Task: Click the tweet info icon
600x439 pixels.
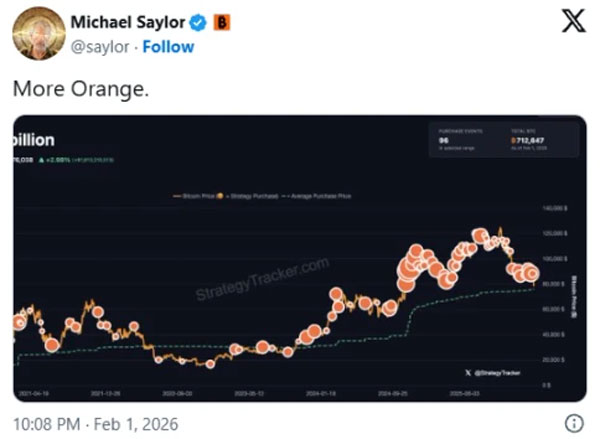Action: (x=574, y=421)
